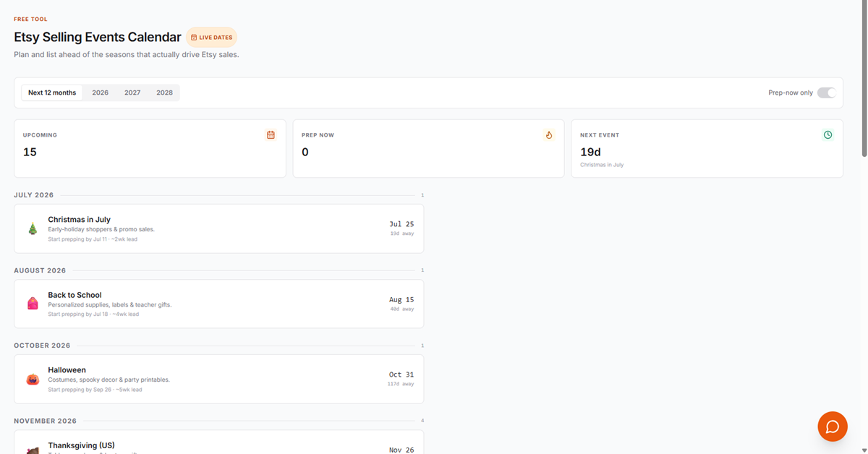Open the Christmas in July event card

click(x=218, y=228)
